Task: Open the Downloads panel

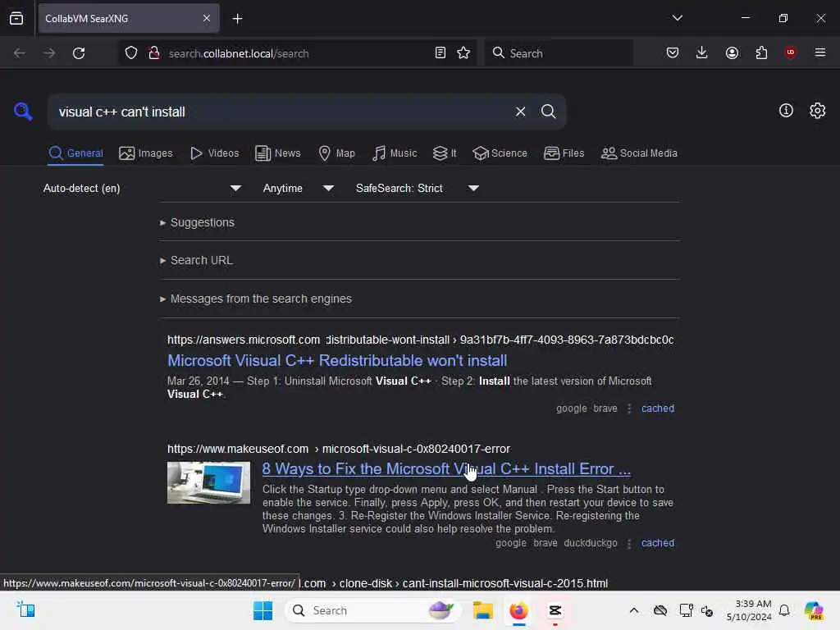Action: 702,52
